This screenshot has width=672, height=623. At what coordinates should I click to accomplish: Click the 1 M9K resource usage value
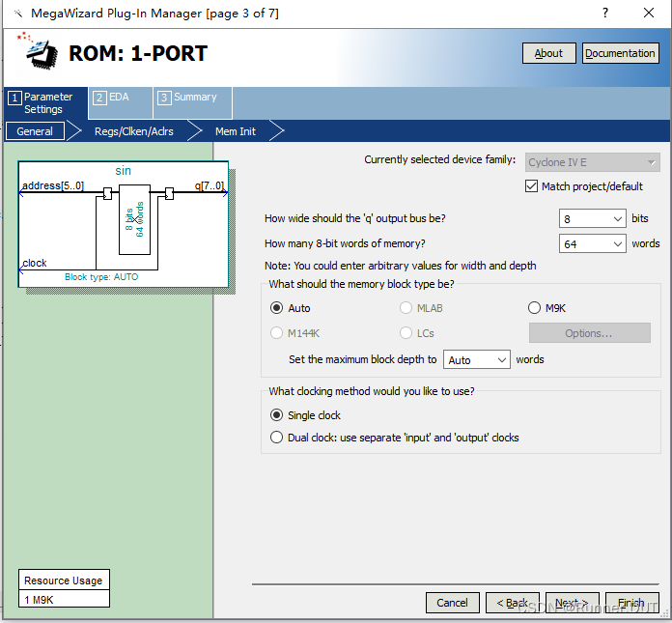pyautogui.click(x=64, y=599)
